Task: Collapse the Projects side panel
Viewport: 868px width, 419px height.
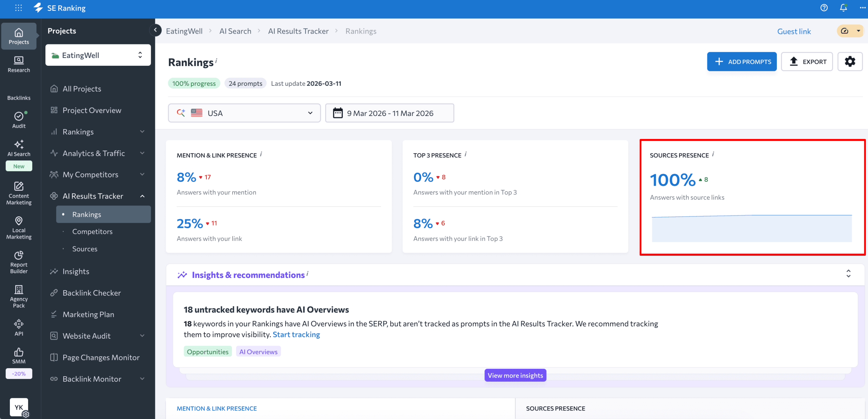Action: [x=155, y=30]
